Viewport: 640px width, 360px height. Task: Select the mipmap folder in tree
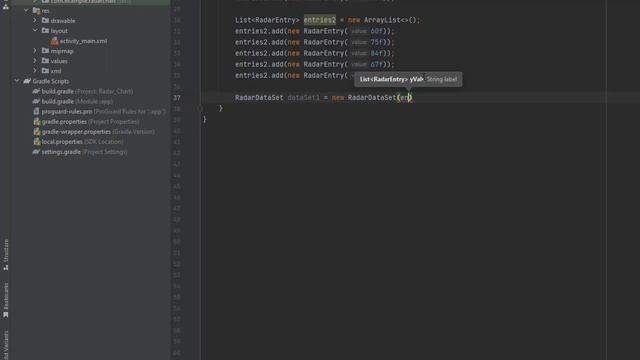pyautogui.click(x=62, y=51)
